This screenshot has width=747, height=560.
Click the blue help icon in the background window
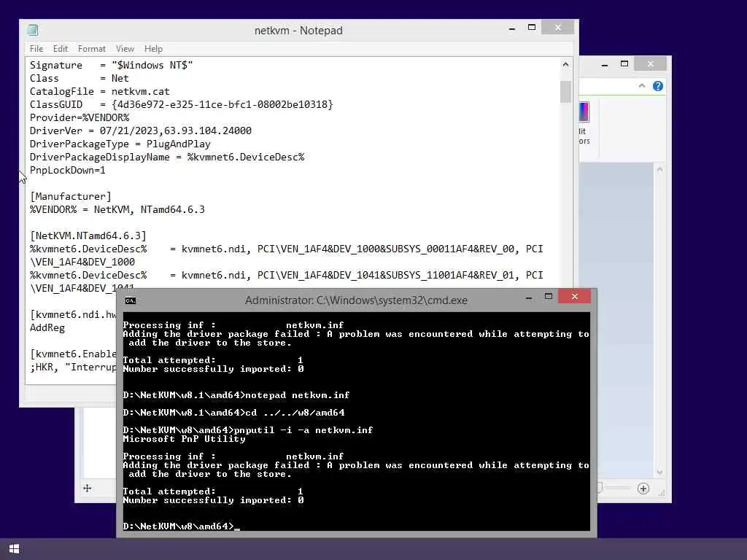pos(658,86)
